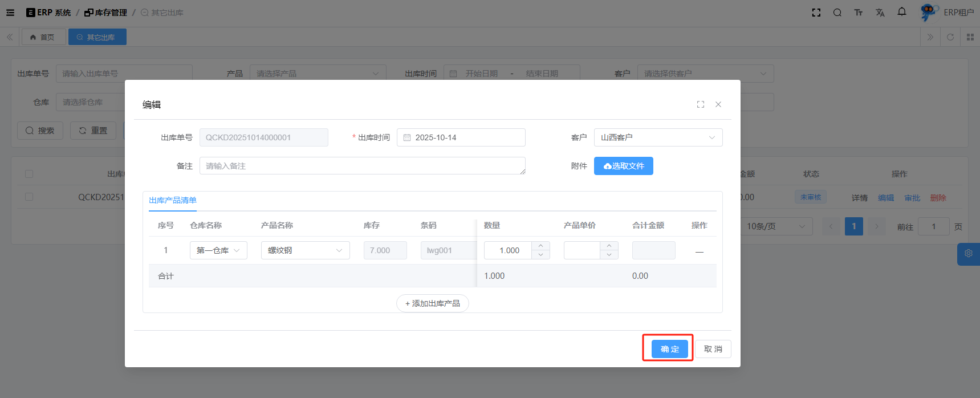
Task: Maximize the edit dialog
Action: 701,104
